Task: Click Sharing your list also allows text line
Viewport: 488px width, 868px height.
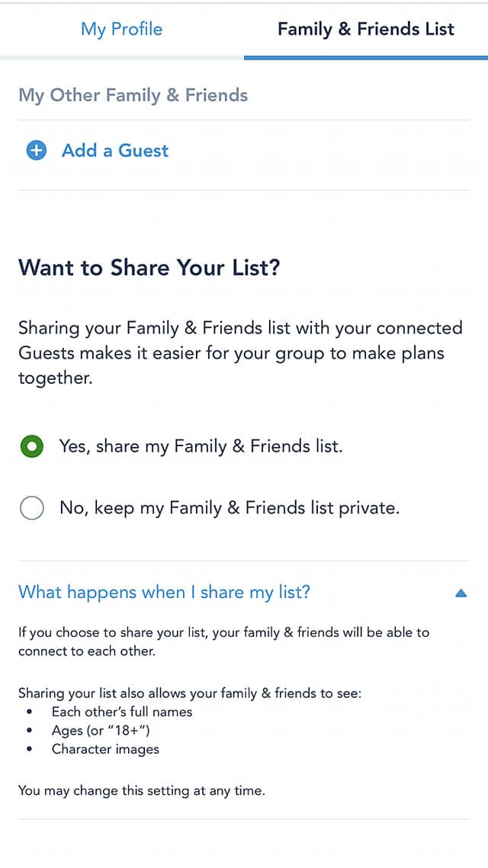Action: click(x=190, y=693)
